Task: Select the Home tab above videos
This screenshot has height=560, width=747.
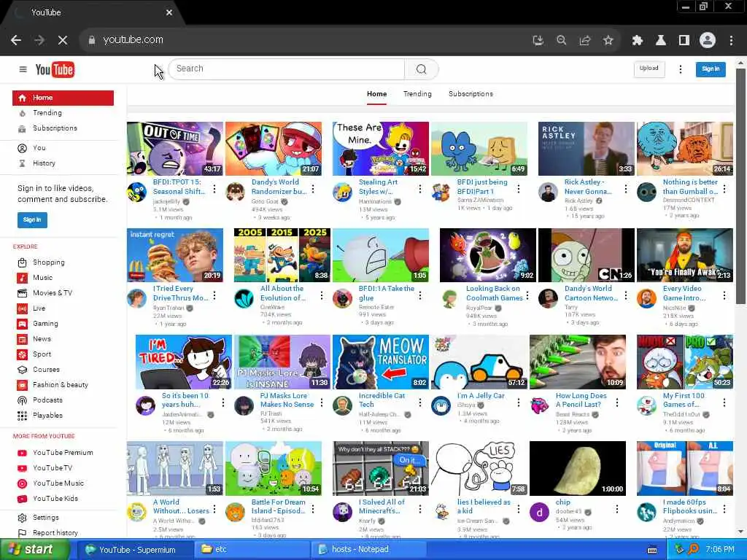Action: [377, 94]
